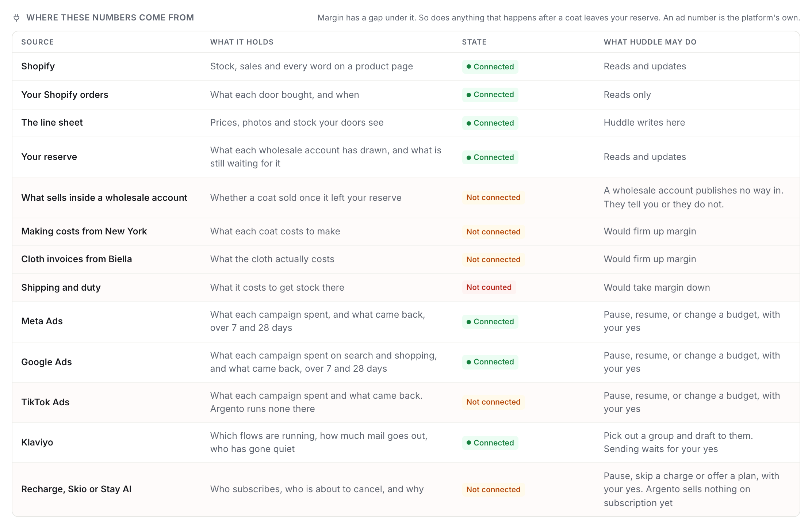Click the Google Ads Connected badge

(490, 362)
